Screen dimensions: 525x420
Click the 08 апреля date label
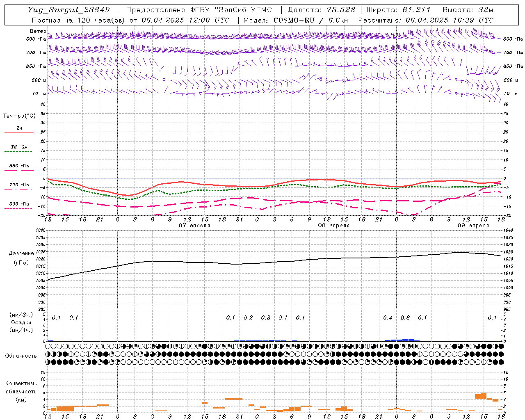334,226
